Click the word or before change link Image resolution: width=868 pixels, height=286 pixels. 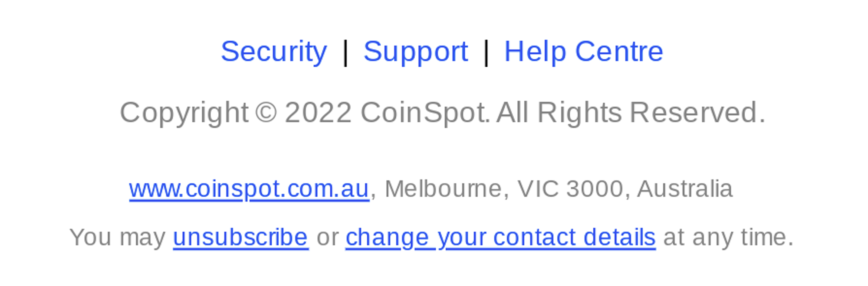point(327,237)
